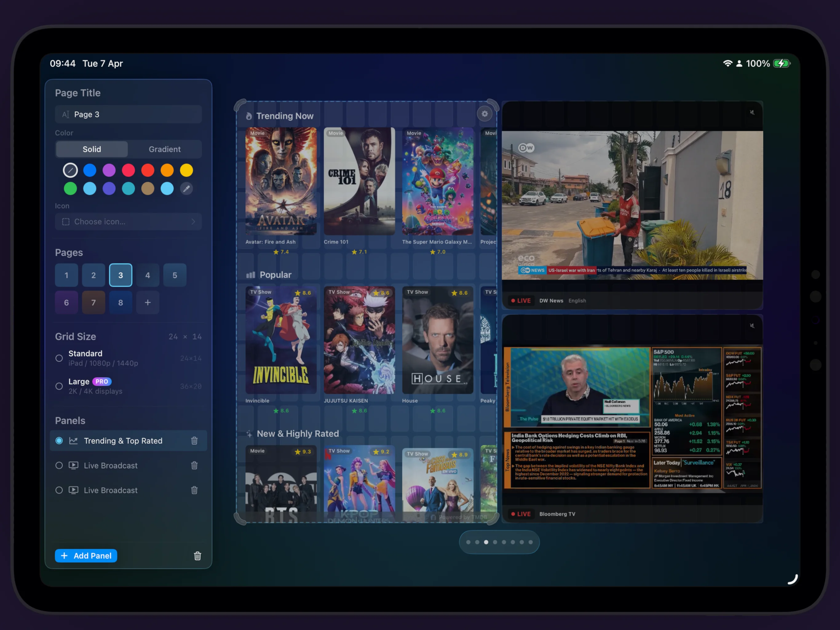The image size is (840, 630).
Task: Click the battery status icon
Action: [782, 63]
